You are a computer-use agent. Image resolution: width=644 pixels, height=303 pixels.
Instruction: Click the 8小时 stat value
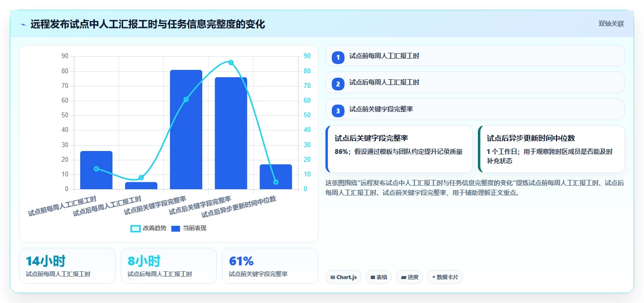click(144, 261)
